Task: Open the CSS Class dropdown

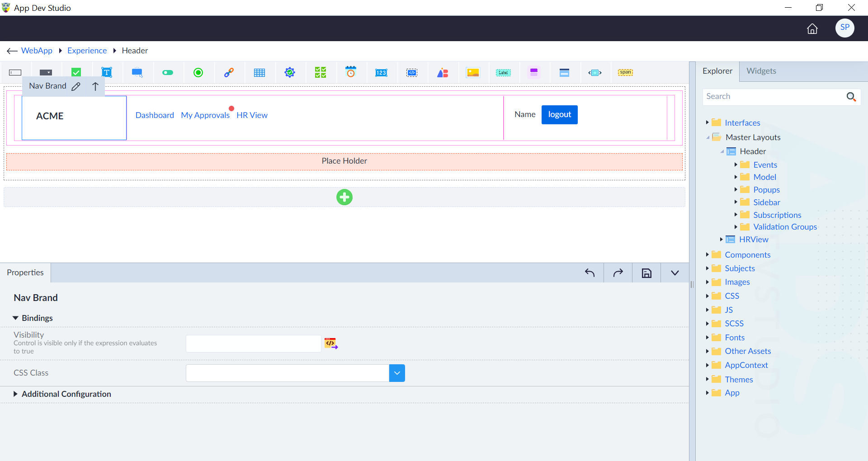Action: [x=397, y=373]
